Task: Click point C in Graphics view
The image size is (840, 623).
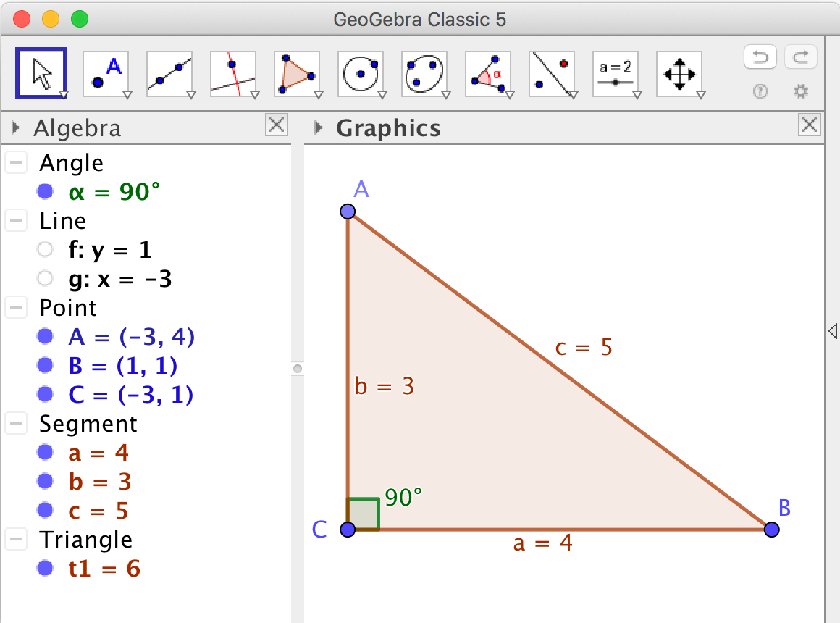Action: [x=348, y=530]
